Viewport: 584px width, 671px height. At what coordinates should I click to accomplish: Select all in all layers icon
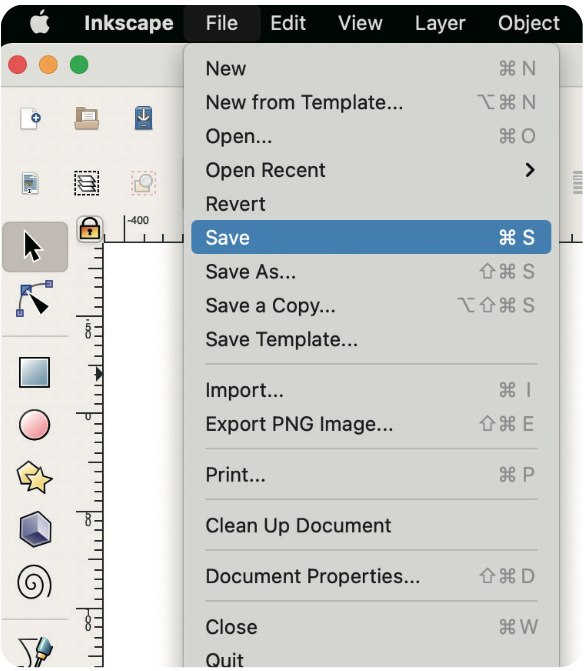87,183
